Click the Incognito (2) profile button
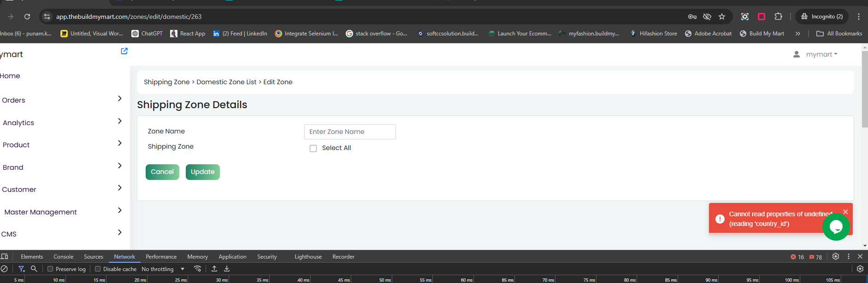This screenshot has width=868, height=283. (x=823, y=17)
